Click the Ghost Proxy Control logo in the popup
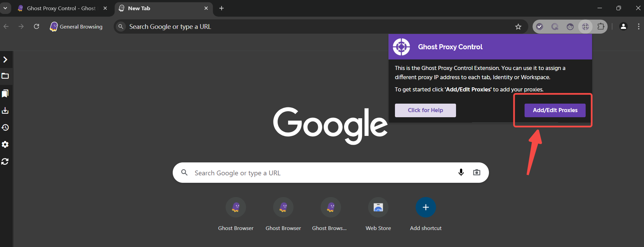This screenshot has width=644, height=247. 401,47
